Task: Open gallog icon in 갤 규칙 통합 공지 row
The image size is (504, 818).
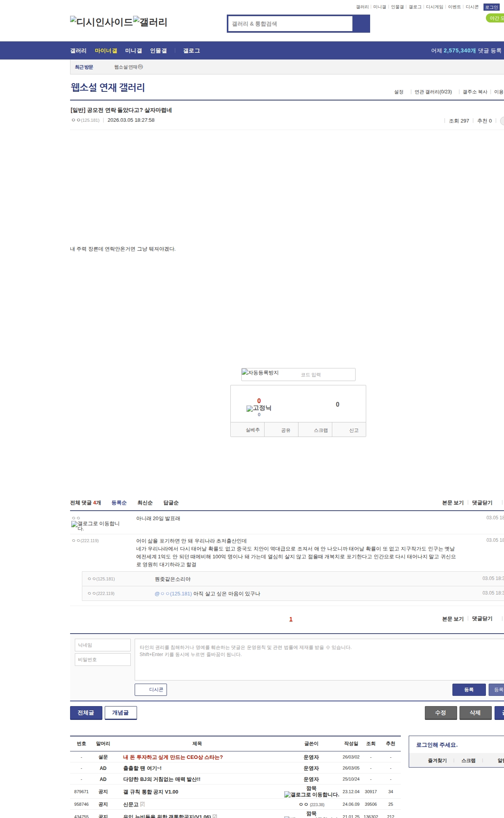Action: [312, 795]
